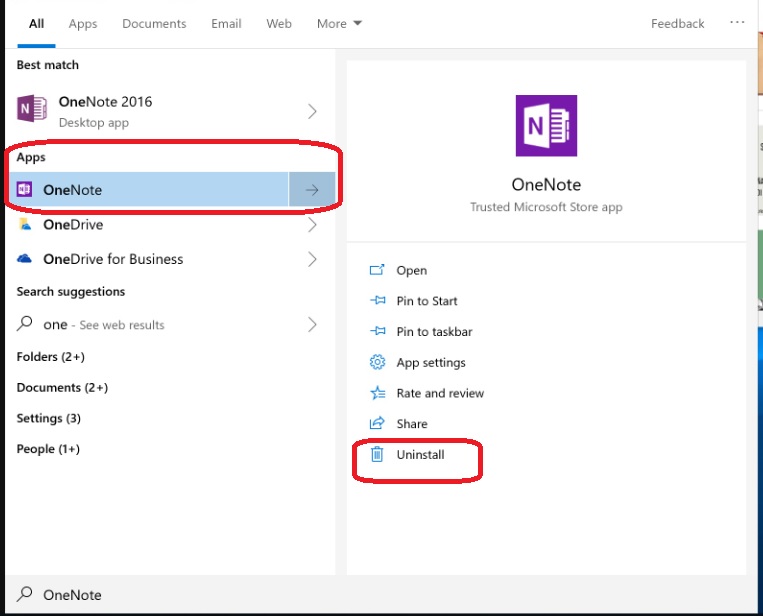Viewport: 763px width, 616px height.
Task: Expand the 'one' web suggestion chevron
Action: coord(312,325)
